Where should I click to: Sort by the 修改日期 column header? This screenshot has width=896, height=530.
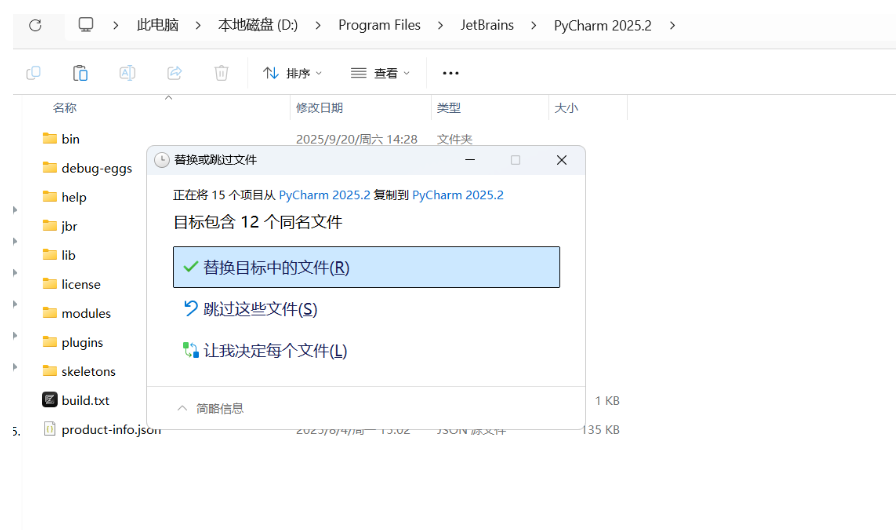[319, 108]
